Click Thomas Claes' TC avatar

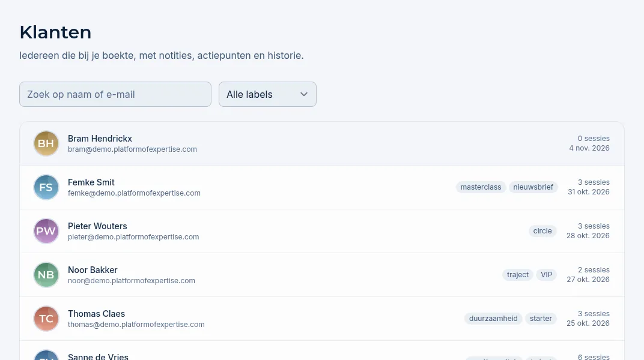[x=46, y=319]
